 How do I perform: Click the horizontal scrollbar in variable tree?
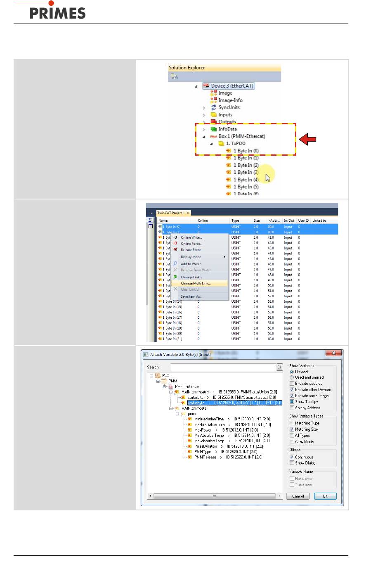tap(214, 496)
